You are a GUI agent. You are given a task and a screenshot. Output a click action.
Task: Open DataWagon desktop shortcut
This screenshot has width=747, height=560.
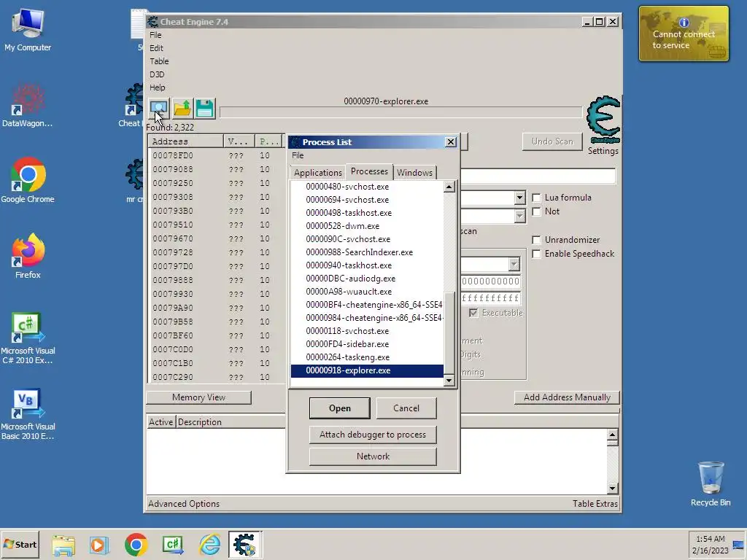28,105
